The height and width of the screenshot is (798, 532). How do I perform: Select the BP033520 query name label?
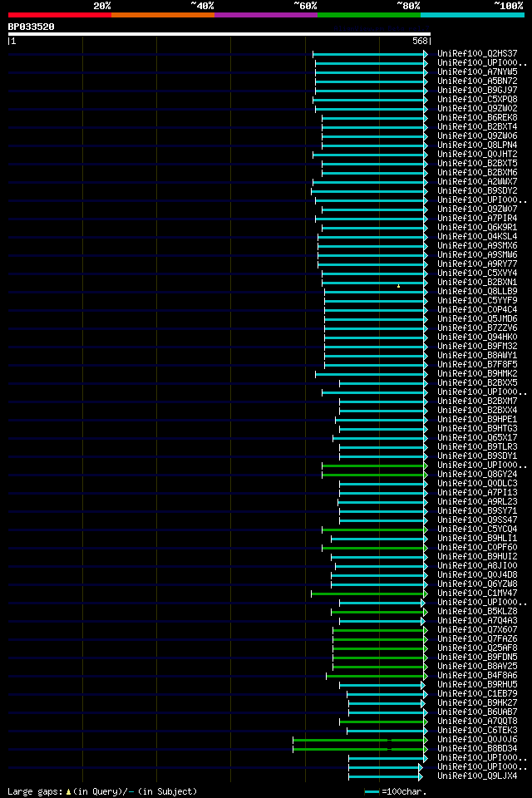[x=31, y=27]
